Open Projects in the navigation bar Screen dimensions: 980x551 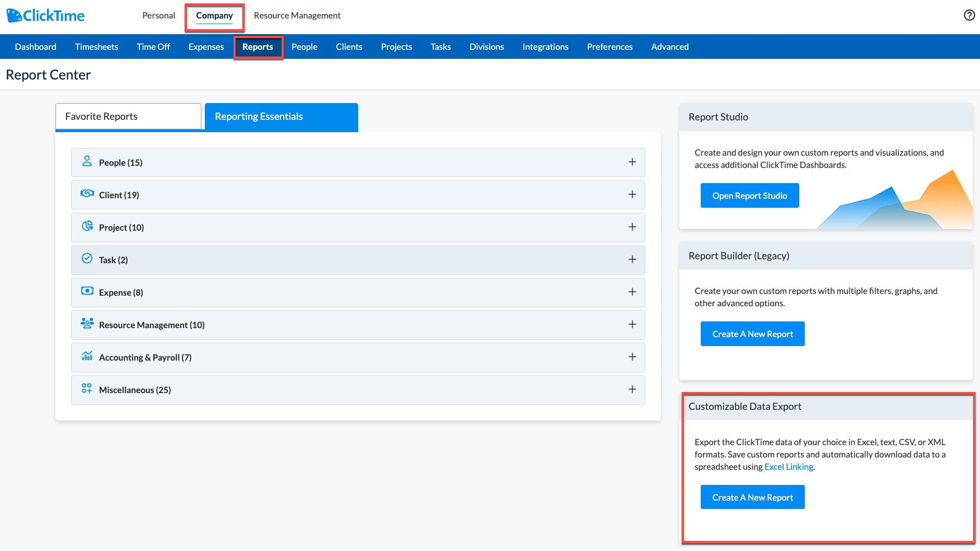tap(397, 47)
